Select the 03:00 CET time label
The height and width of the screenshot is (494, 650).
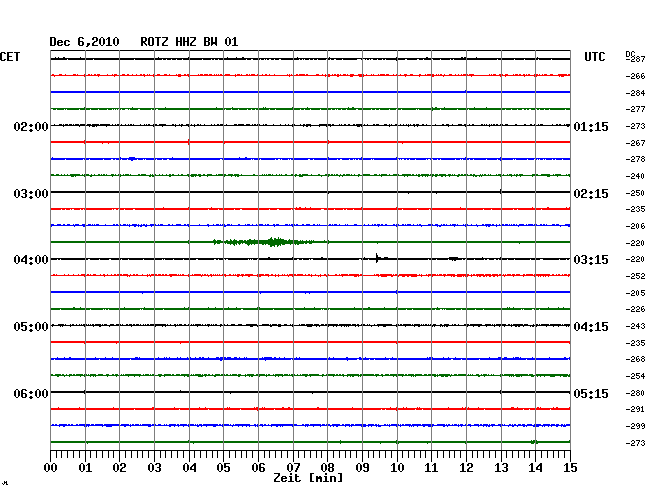tap(31, 194)
